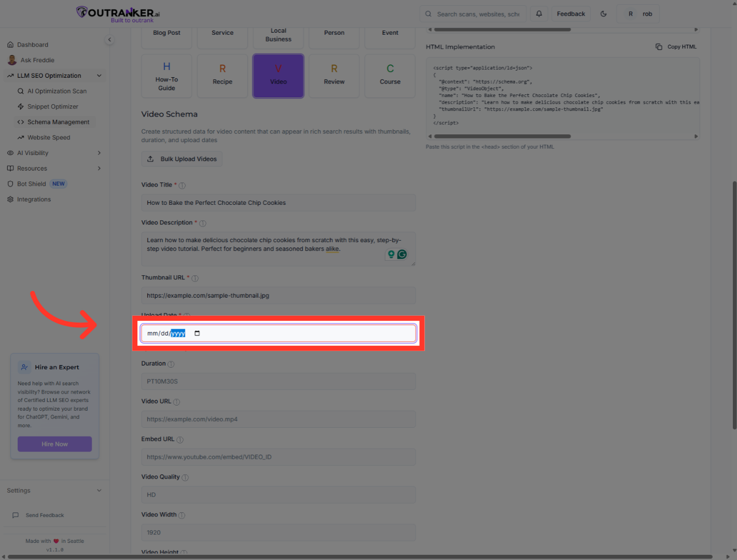Select the Recipe schema type tab

click(x=222, y=76)
